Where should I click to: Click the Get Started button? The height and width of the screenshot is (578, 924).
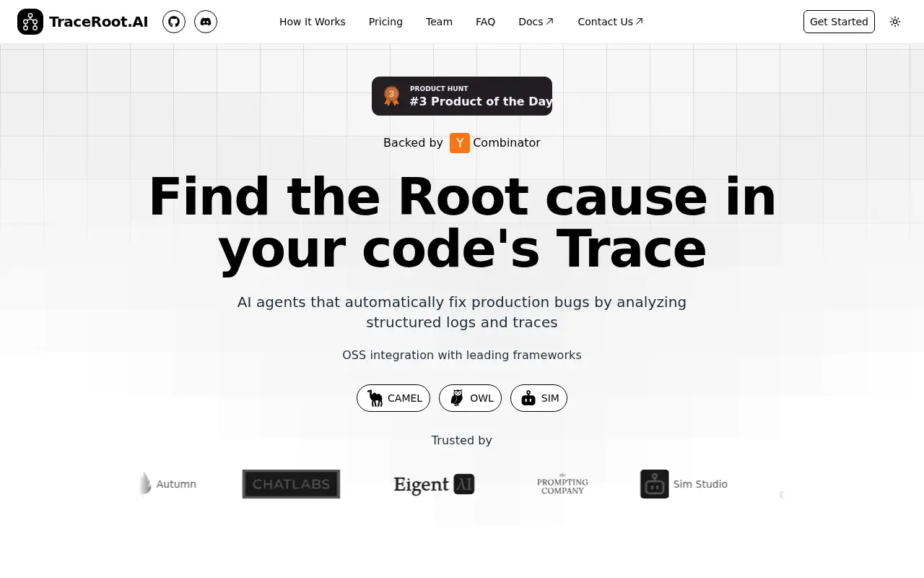coord(839,22)
